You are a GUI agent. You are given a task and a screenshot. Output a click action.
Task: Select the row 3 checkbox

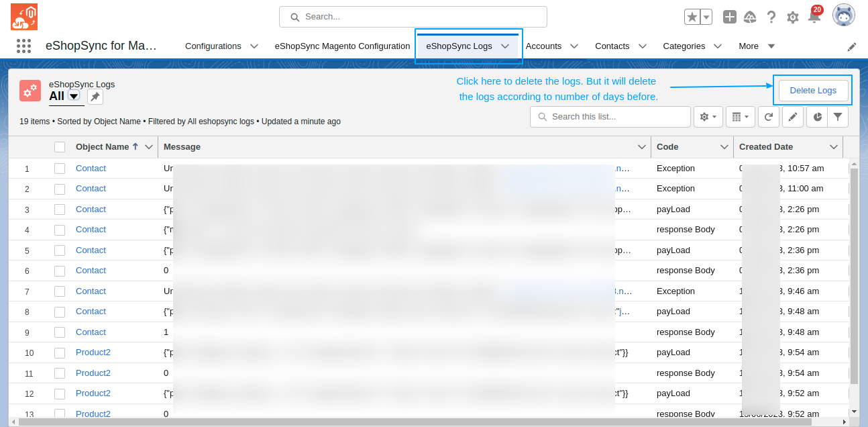click(60, 209)
